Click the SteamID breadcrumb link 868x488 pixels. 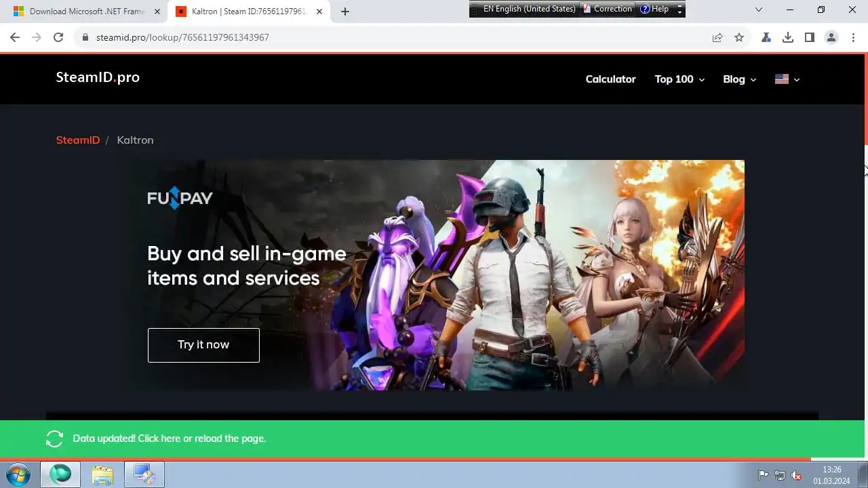[78, 140]
